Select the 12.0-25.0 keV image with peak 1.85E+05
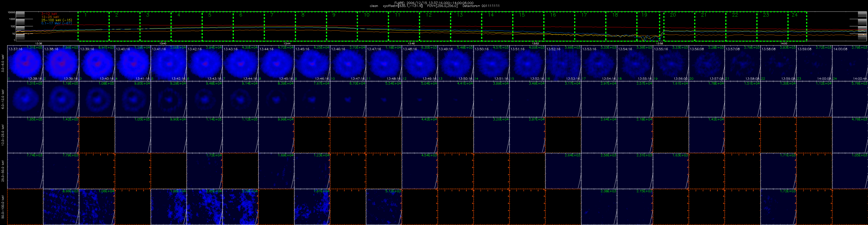The height and width of the screenshot is (225, 868). (25, 135)
